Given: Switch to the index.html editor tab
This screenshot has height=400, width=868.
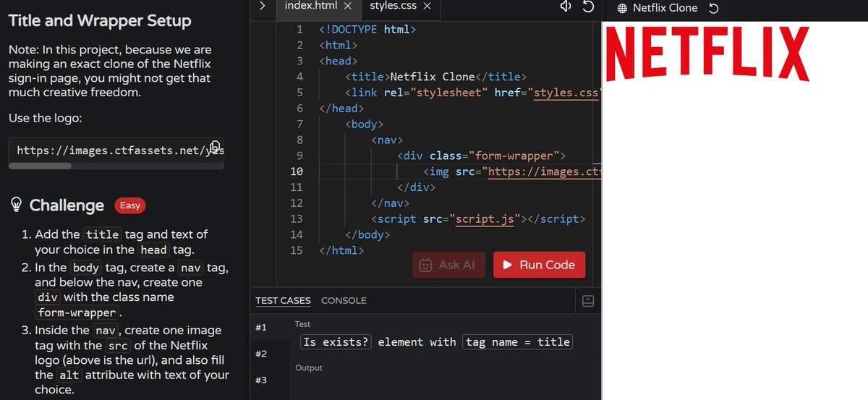Looking at the screenshot, I should (310, 6).
